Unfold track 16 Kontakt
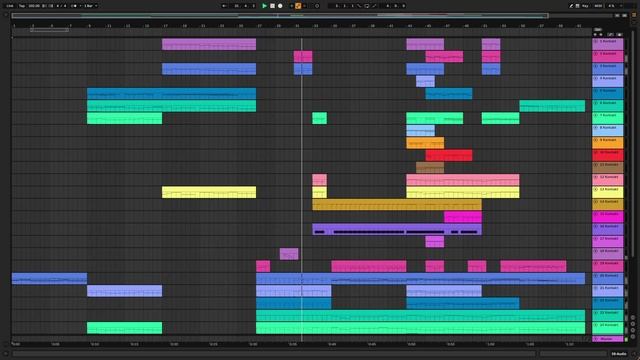Viewport: 640px width, 360px height. (596, 227)
